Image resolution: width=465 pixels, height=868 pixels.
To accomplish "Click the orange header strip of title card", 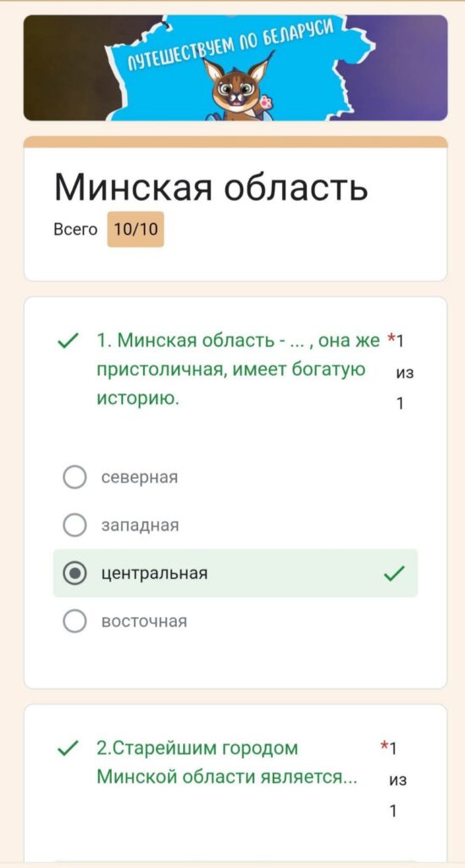I will [235, 142].
